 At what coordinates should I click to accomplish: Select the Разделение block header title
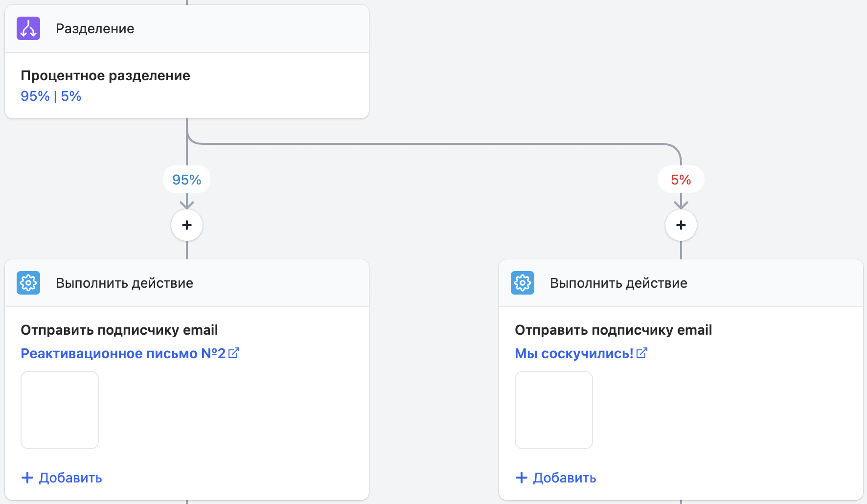(x=95, y=29)
